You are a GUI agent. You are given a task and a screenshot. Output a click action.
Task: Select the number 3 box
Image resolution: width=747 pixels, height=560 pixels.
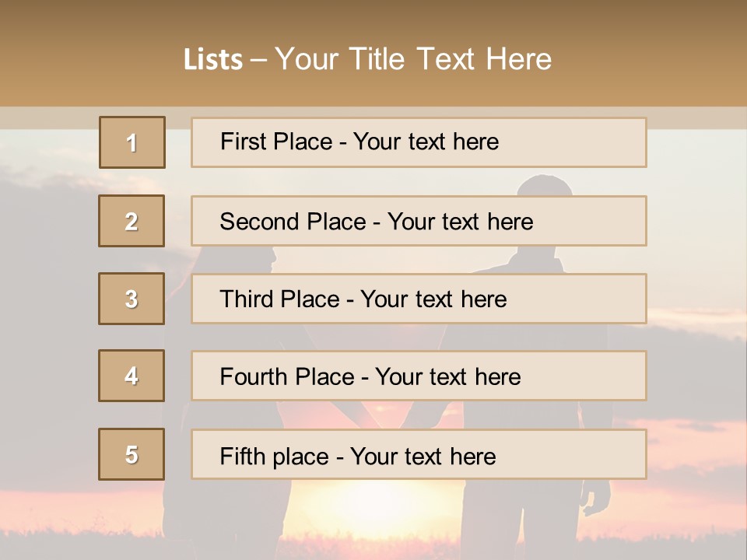tap(132, 299)
